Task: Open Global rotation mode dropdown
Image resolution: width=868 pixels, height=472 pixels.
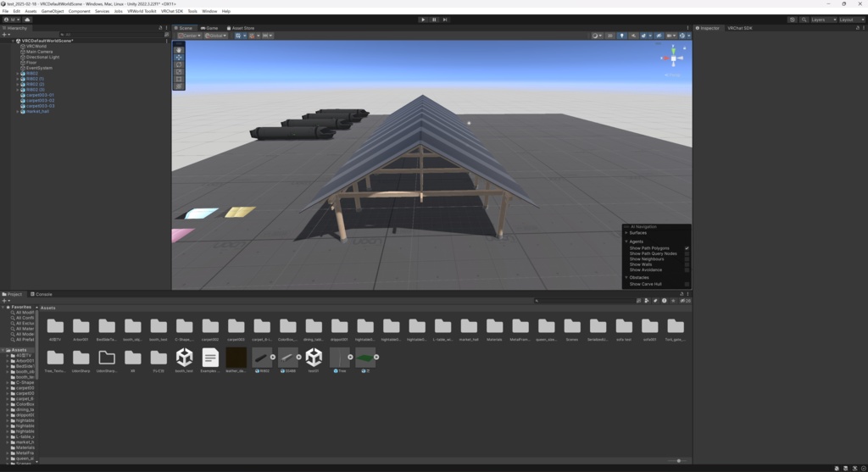Action: [x=215, y=36]
